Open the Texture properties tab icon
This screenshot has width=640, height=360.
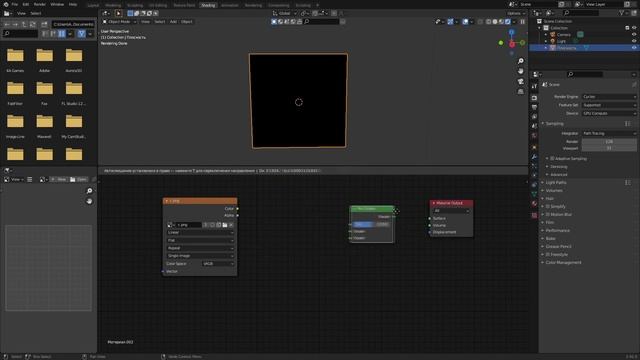[x=534, y=215]
